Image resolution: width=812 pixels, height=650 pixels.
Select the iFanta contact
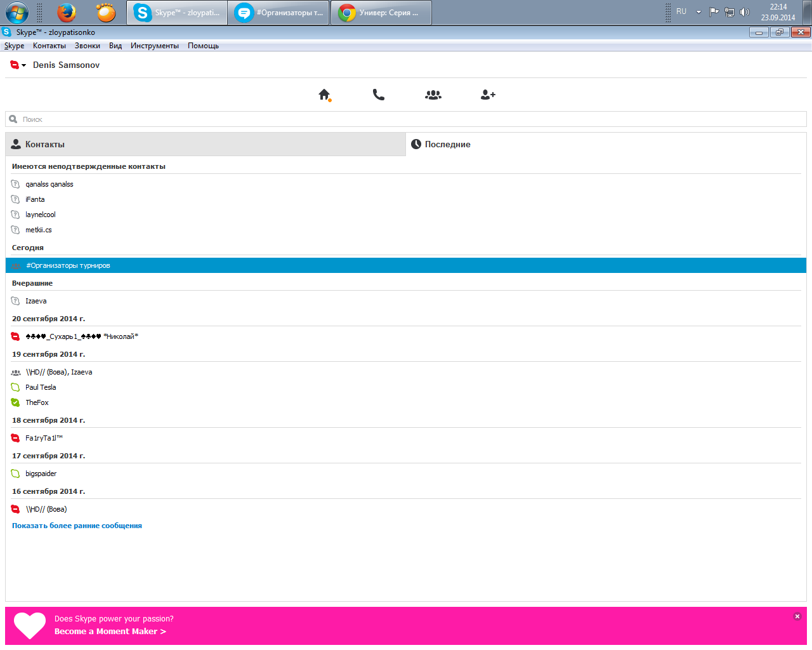[406, 199]
